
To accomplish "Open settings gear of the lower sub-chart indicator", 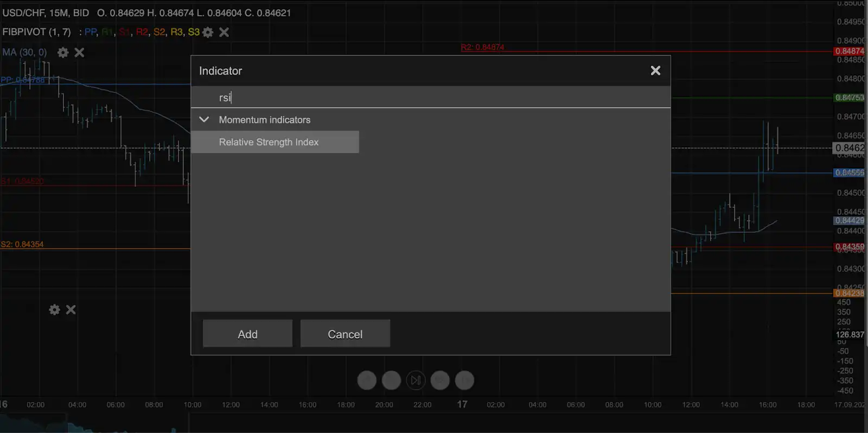I will pos(54,310).
